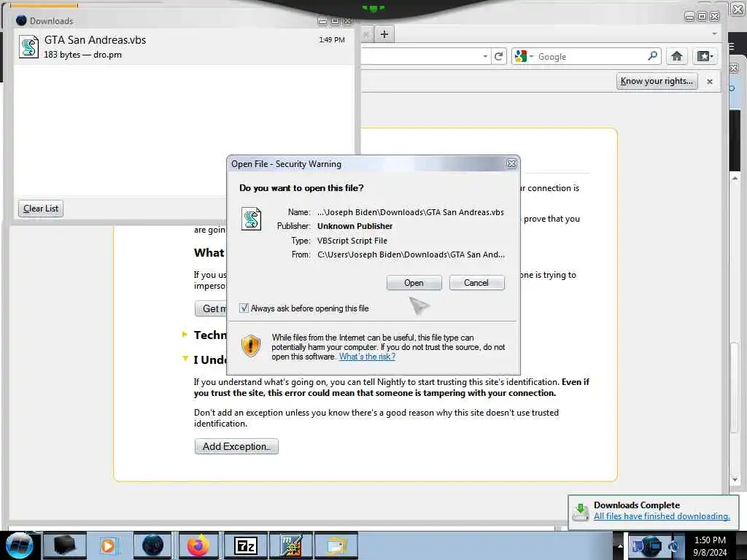Click the Add Exception button

(x=236, y=446)
